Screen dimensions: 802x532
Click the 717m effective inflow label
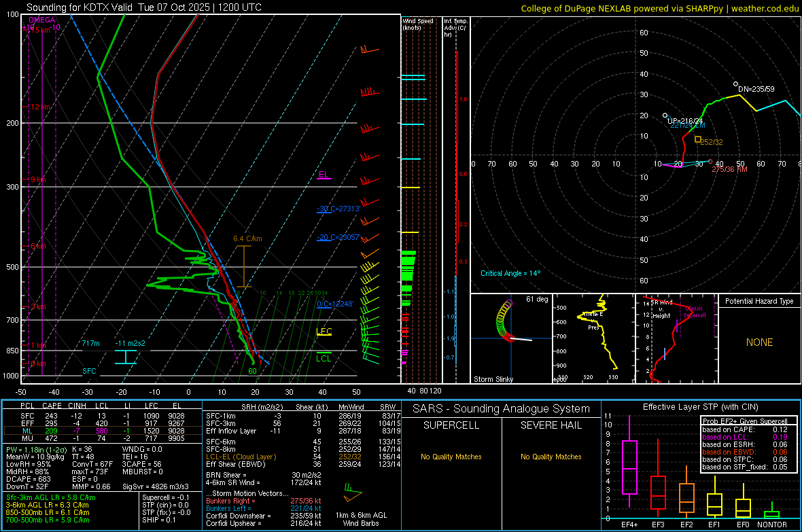(x=90, y=343)
